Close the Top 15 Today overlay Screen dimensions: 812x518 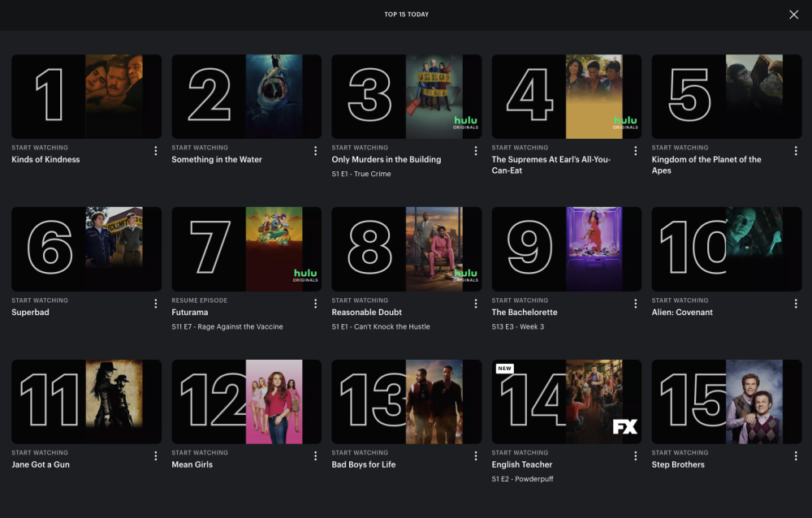tap(793, 15)
